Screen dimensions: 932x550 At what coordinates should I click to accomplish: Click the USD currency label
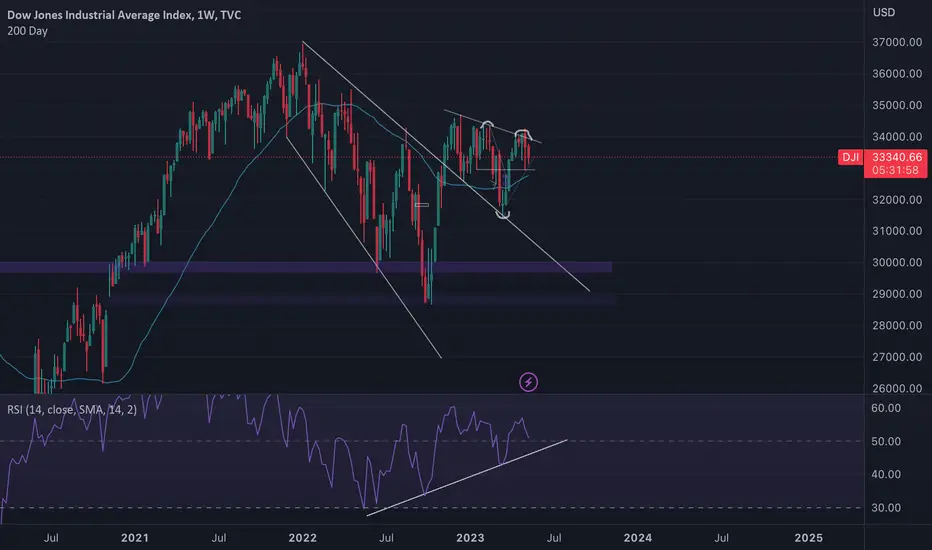[883, 12]
